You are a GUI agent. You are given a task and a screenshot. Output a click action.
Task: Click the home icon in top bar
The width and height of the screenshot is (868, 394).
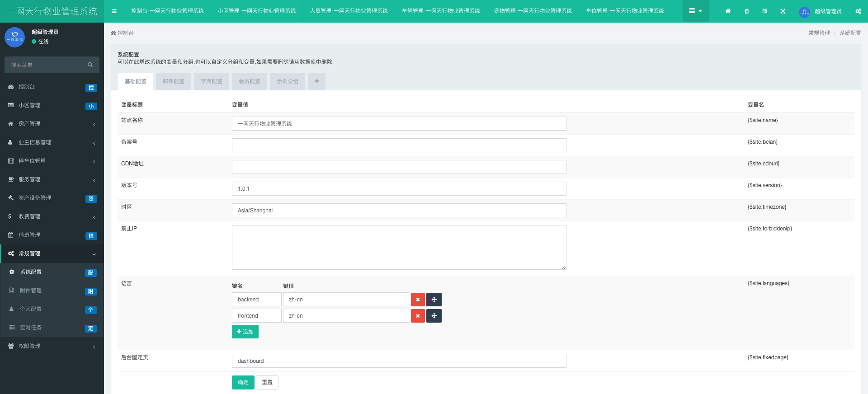click(x=728, y=11)
